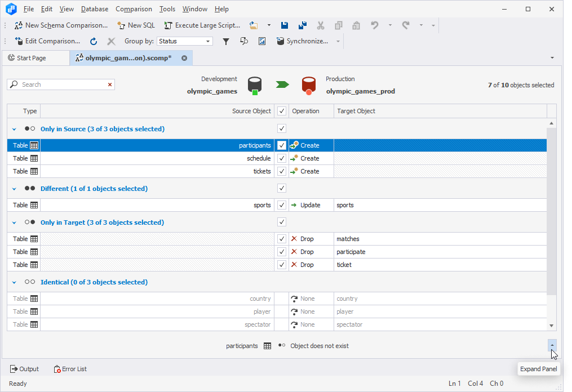
Task: Click the Save floppy disk icon
Action: [x=285, y=25]
